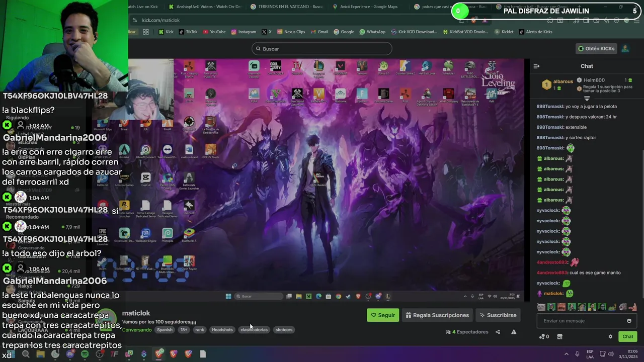644x362 pixels.
Task: Open the apps grid icon in bookmarks bar
Action: (x=146, y=32)
